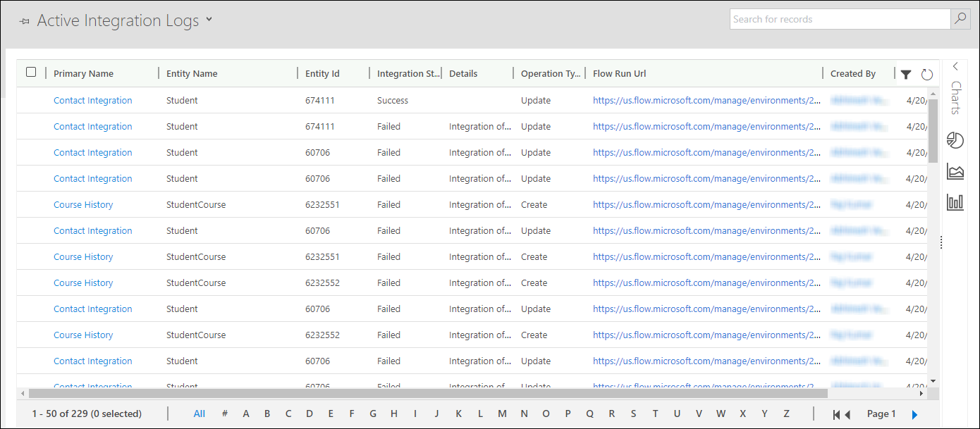The height and width of the screenshot is (429, 980).
Task: Open the first Contact Integration record
Action: click(x=92, y=101)
